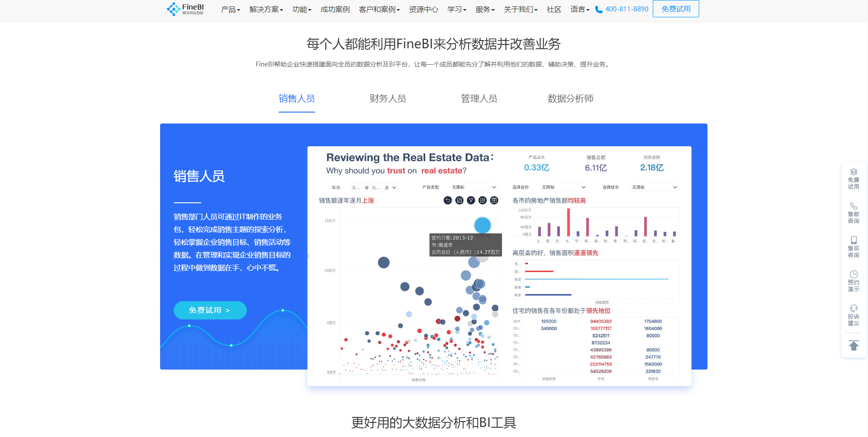Open the 选择城市 dropdown in dashboard
This screenshot has width=868, height=437.
click(x=655, y=188)
